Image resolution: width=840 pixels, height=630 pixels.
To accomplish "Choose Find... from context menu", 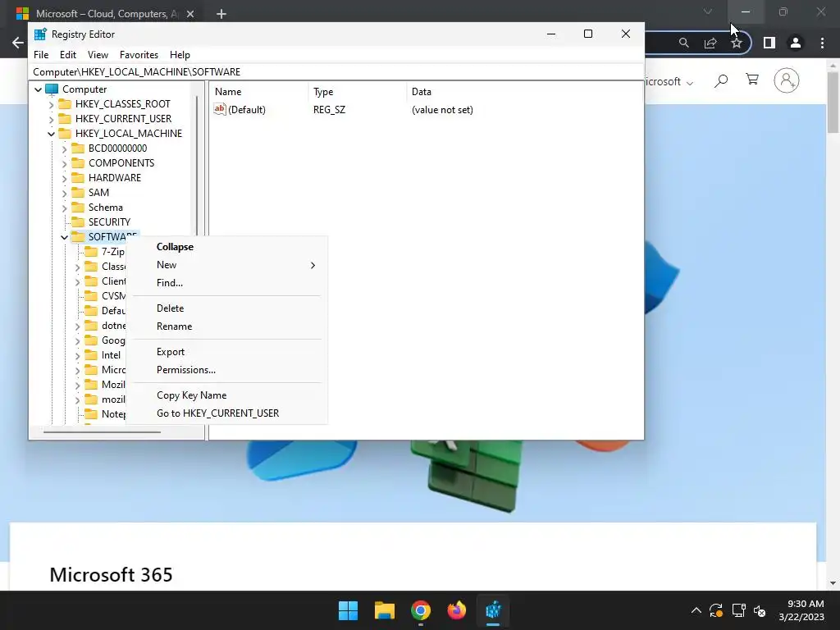I will (x=226, y=283).
